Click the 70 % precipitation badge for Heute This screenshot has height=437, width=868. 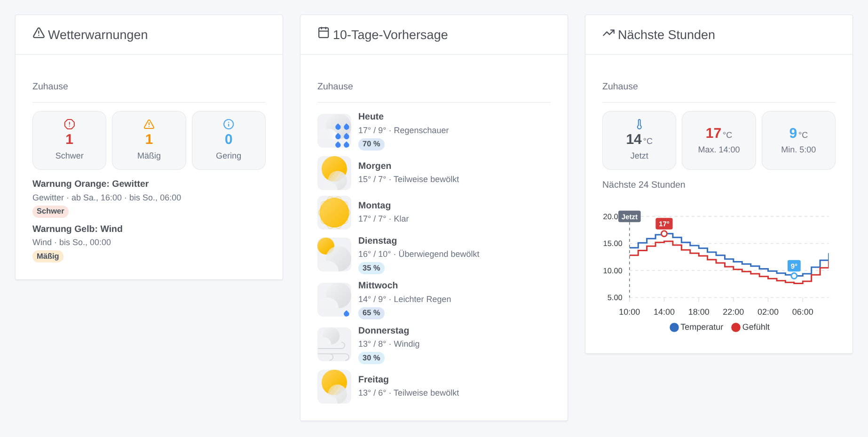click(371, 144)
